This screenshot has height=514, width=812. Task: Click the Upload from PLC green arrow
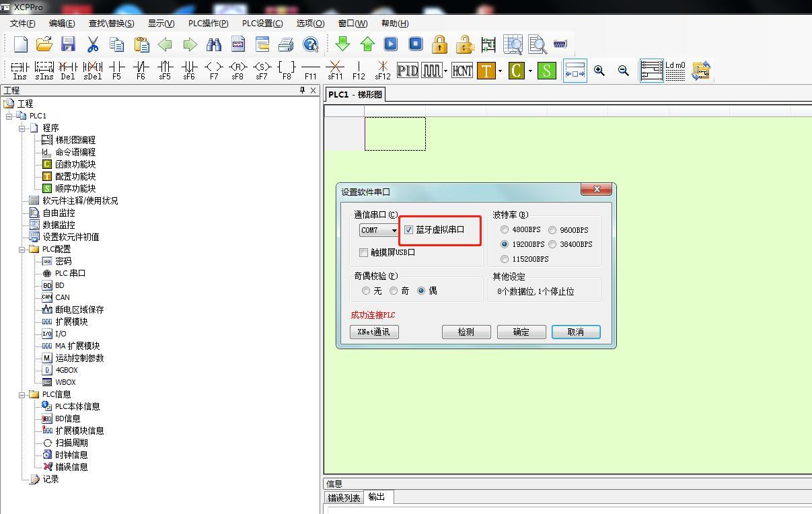click(367, 44)
